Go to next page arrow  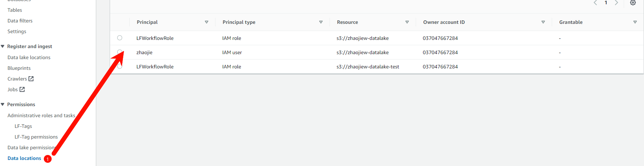tap(616, 2)
